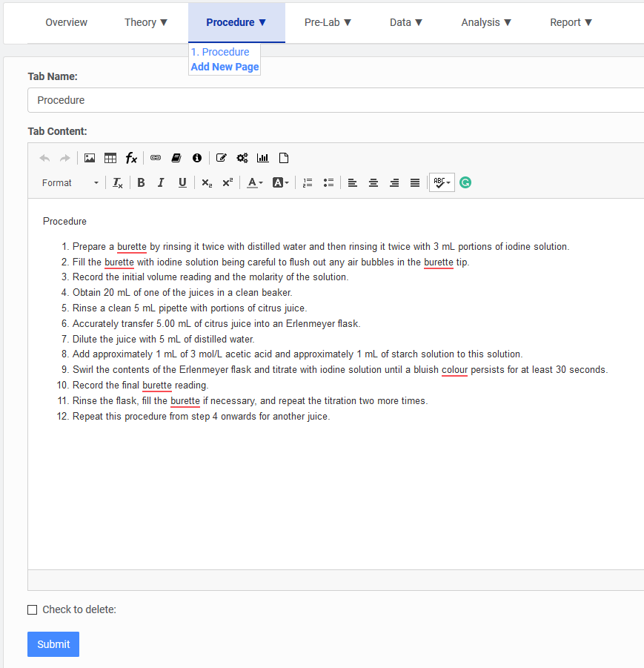Open the fx formula equation editor

131,158
